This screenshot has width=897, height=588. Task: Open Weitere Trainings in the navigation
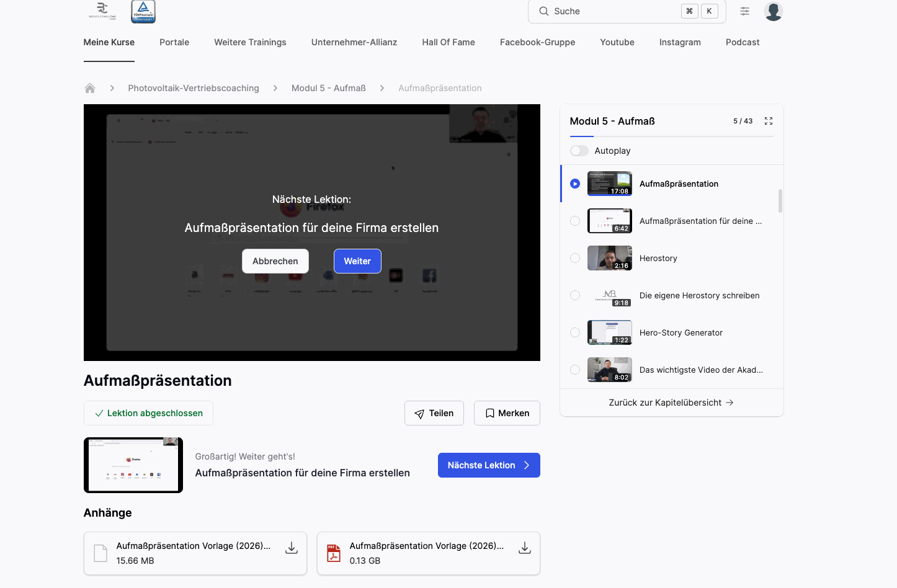click(250, 42)
